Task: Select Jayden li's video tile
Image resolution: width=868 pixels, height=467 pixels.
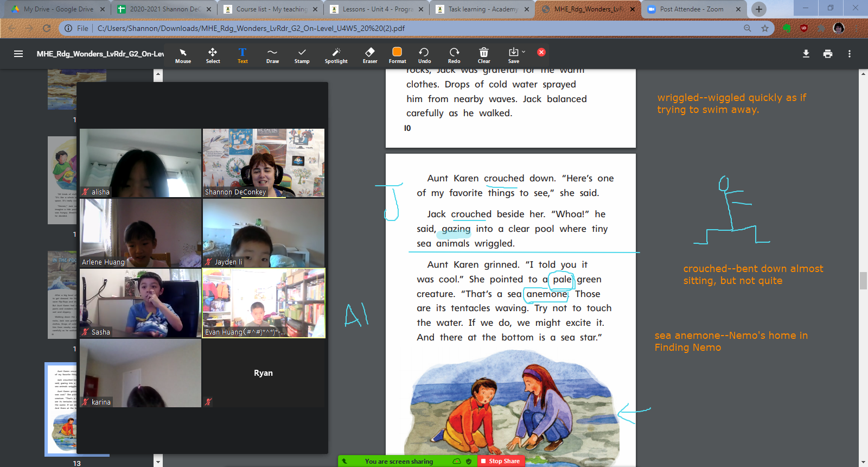Action: tap(264, 233)
